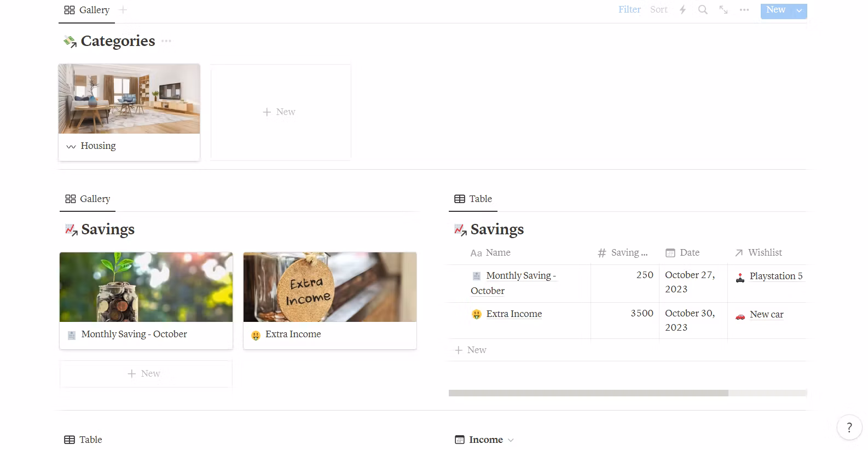Click the lightning bolt automations icon
Viewport: 868px width, 450px height.
(x=682, y=10)
